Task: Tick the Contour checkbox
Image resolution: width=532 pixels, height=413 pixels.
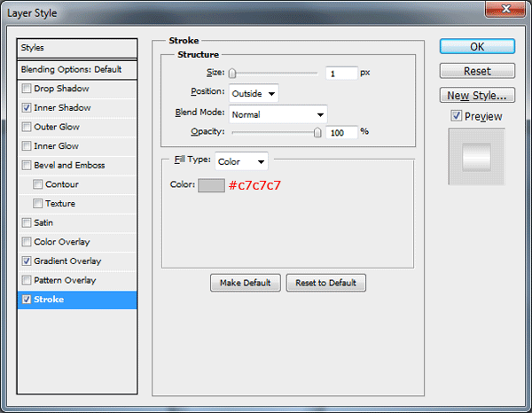Action: [37, 184]
